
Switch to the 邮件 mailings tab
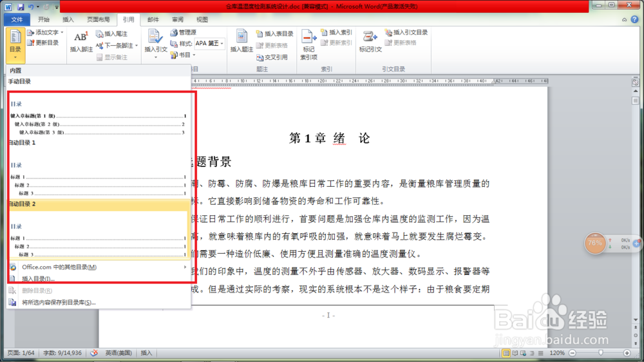pos(153,19)
